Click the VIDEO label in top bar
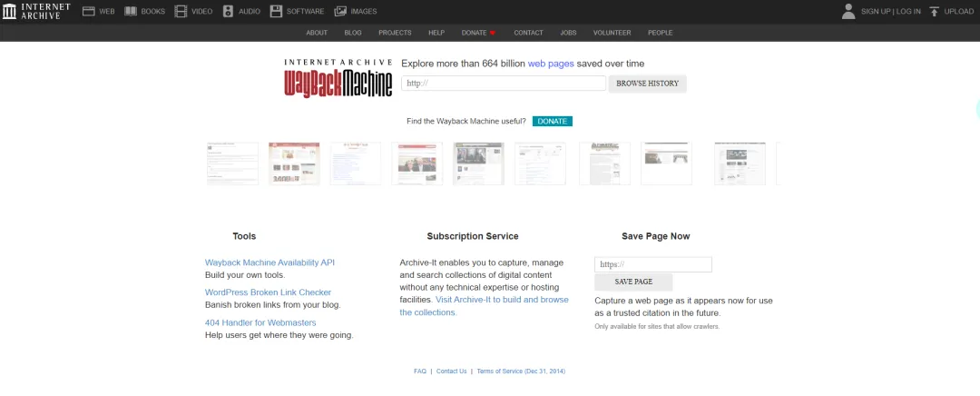Image resolution: width=980 pixels, height=396 pixels. click(x=201, y=11)
